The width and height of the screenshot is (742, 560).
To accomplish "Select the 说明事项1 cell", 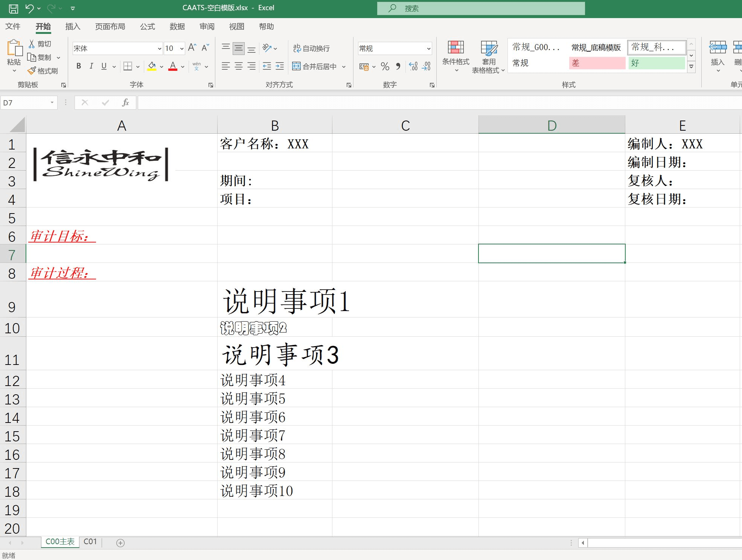I will 275,299.
